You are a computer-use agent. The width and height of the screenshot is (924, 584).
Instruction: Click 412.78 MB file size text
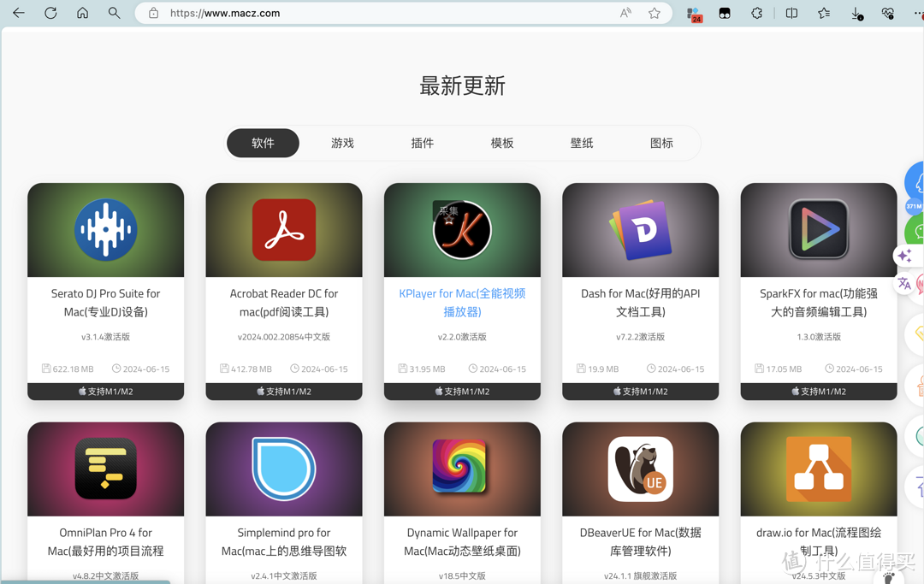click(252, 369)
